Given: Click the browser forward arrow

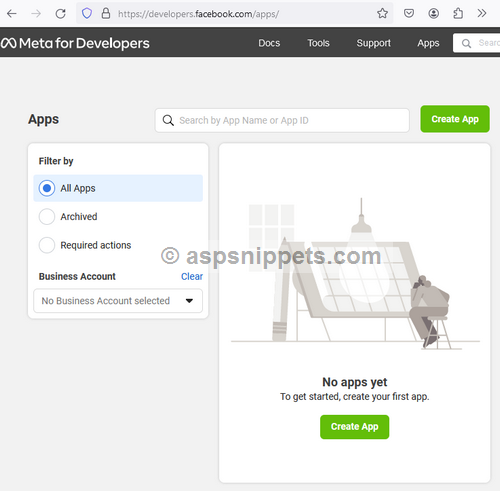Looking at the screenshot, I should tap(36, 14).
